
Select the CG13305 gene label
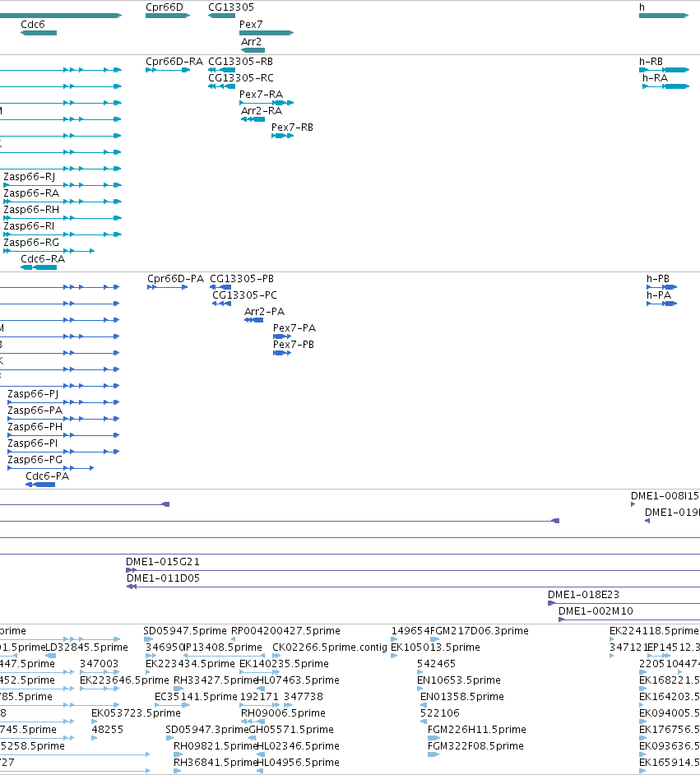(231, 7)
